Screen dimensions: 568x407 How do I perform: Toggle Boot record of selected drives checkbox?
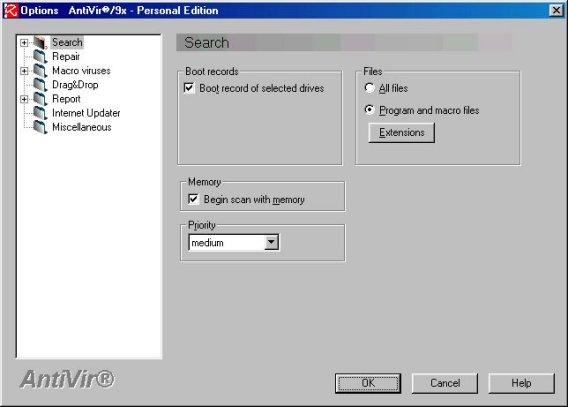click(x=189, y=88)
